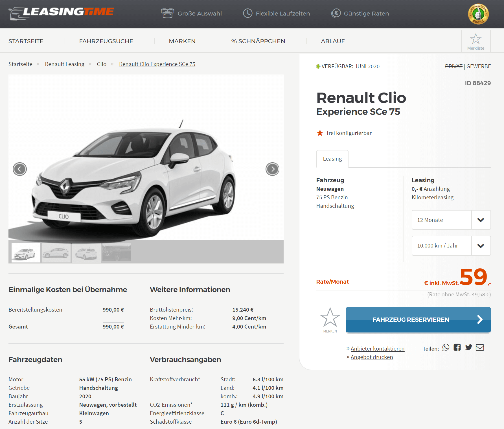504x429 pixels.
Task: Select first front-view car thumbnail
Action: click(26, 253)
